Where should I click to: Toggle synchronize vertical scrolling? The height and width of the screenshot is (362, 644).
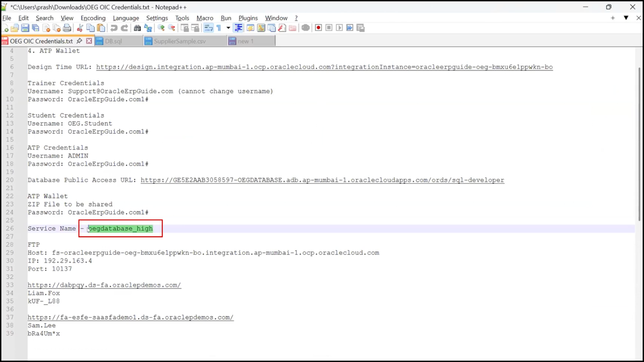click(184, 28)
